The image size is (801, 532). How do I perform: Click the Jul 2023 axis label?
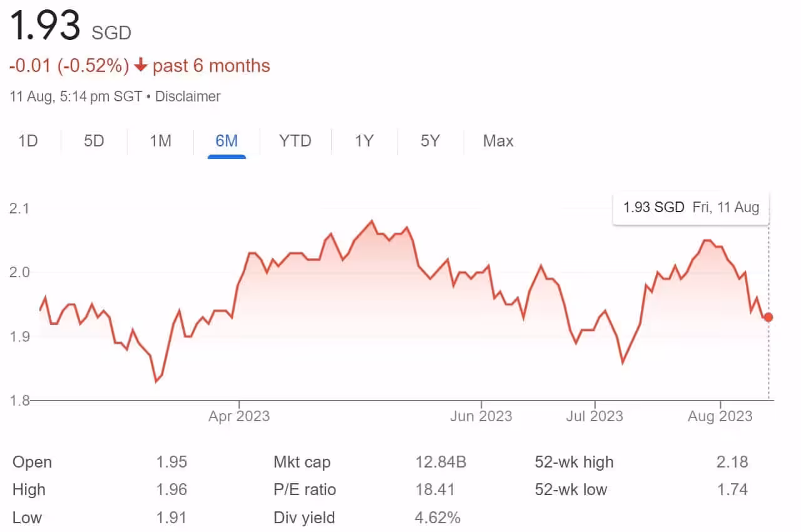point(593,416)
